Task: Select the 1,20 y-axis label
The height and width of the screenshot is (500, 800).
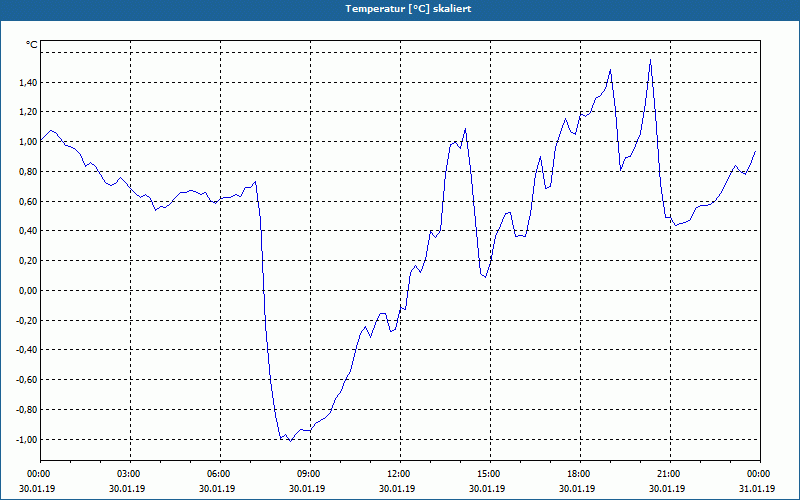Action: pyautogui.click(x=28, y=112)
